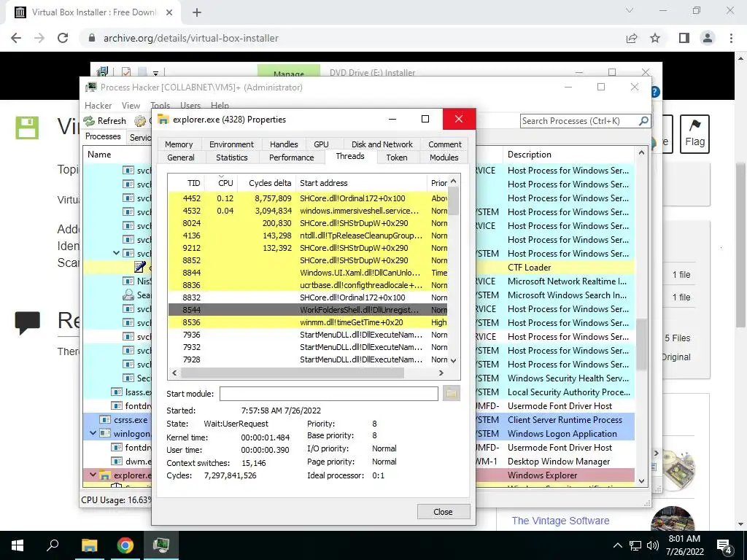Switch to the Memory tab
The width and height of the screenshot is (747, 560).
[179, 144]
